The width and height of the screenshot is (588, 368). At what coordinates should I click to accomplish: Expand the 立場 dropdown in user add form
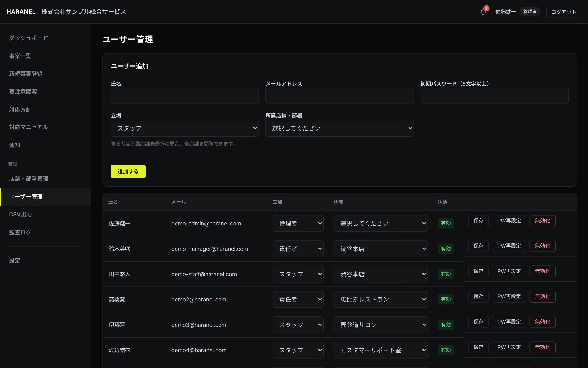coord(185,128)
